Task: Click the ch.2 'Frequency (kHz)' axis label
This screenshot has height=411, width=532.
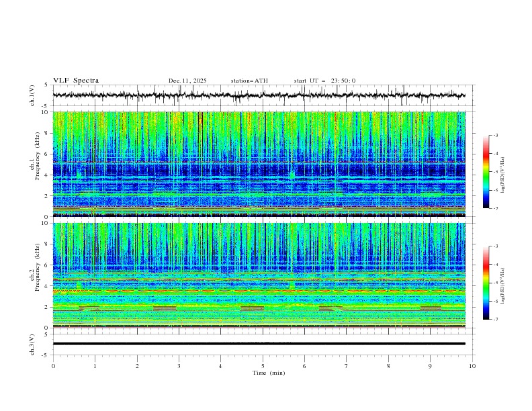Action: click(x=38, y=267)
